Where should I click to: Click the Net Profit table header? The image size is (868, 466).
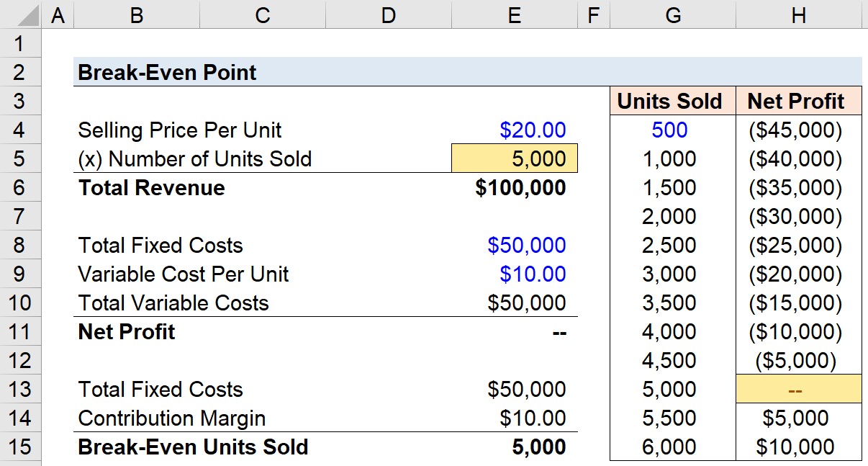pos(796,101)
